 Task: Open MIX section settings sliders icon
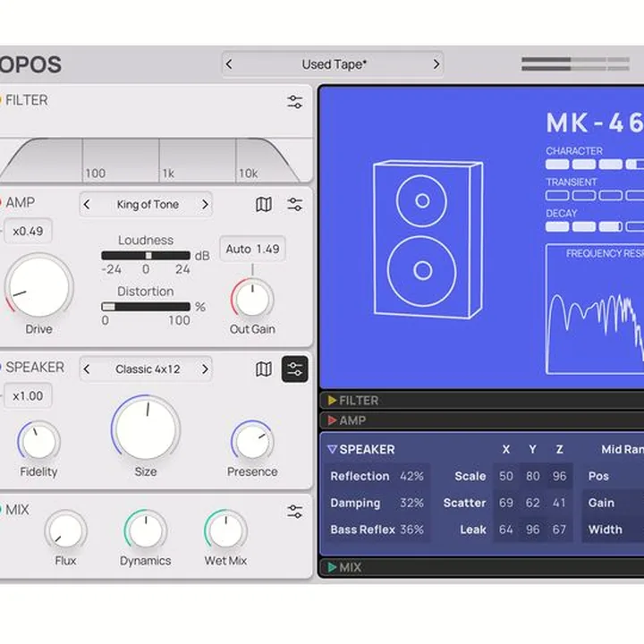click(295, 512)
